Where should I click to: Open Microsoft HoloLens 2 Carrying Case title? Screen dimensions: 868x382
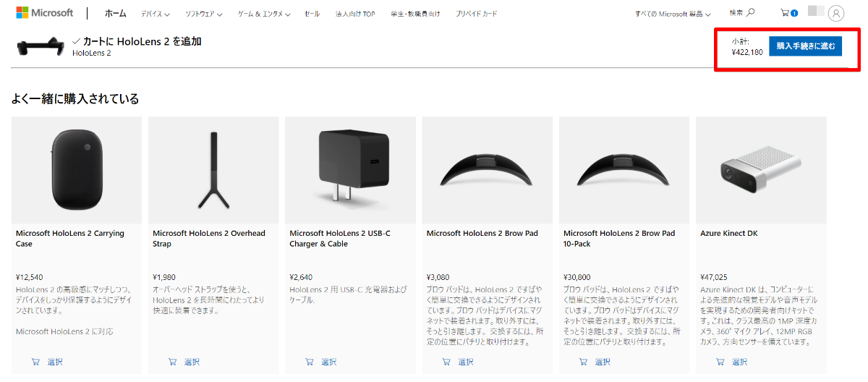coord(70,239)
